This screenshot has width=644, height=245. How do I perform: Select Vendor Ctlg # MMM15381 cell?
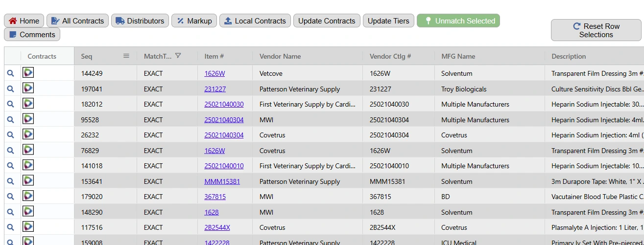[x=399, y=181]
